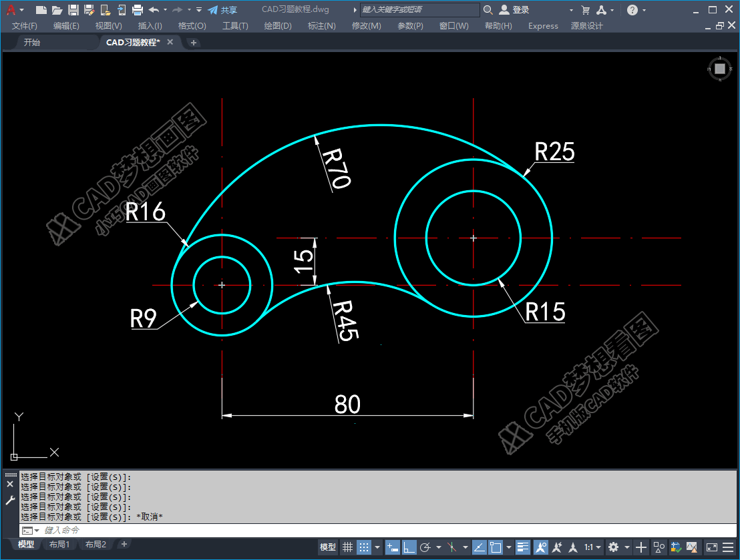Image resolution: width=740 pixels, height=560 pixels.
Task: Open the Express menu
Action: pyautogui.click(x=543, y=26)
